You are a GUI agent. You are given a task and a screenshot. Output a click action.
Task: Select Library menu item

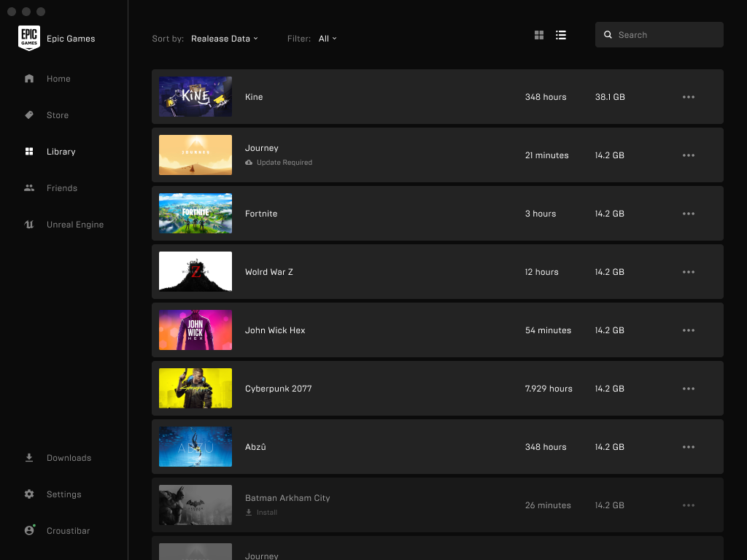(x=61, y=152)
